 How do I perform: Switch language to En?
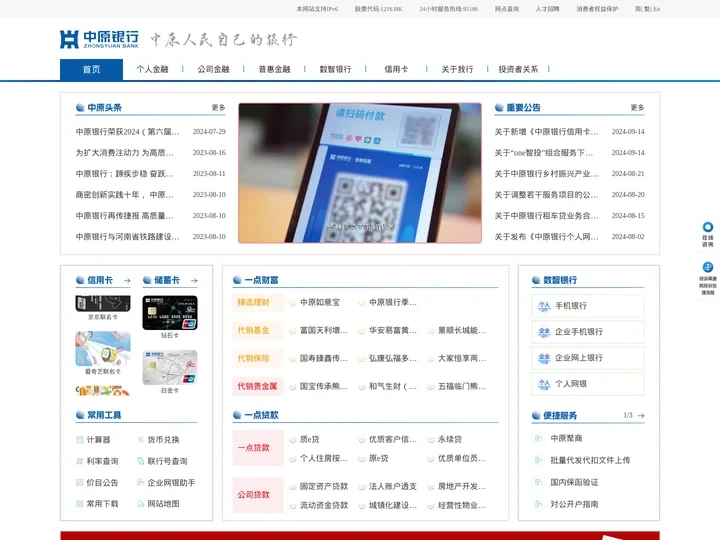[657, 9]
